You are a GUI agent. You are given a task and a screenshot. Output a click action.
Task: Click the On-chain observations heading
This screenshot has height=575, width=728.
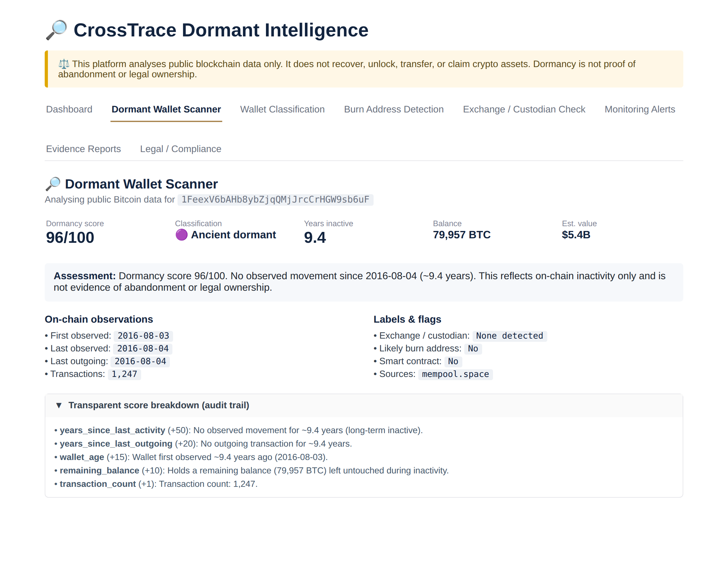point(99,319)
